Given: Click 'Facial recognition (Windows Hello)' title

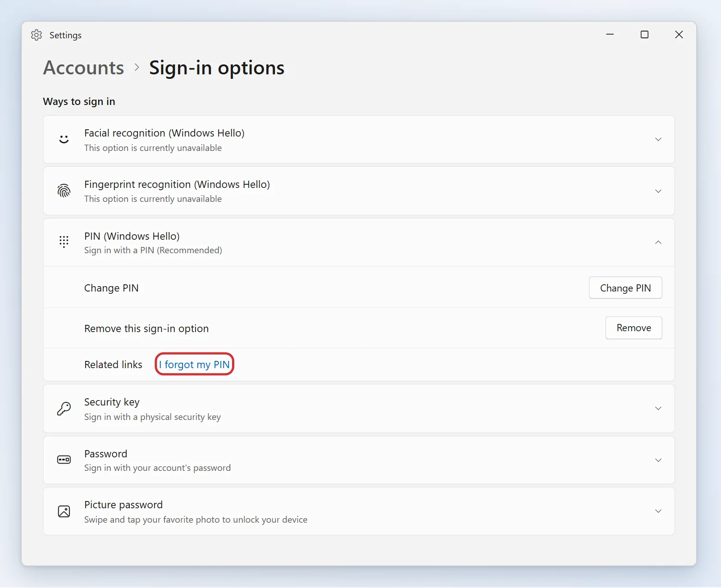Looking at the screenshot, I should 164,133.
